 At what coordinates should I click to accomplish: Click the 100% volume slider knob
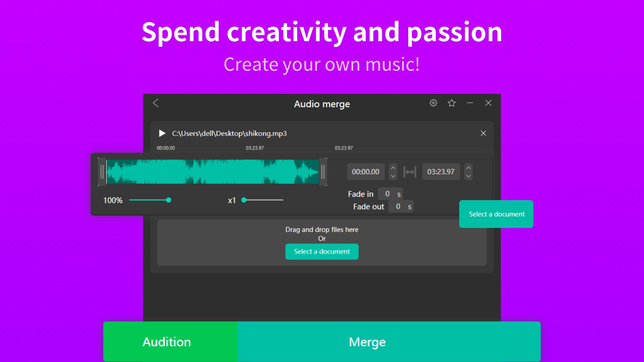[x=169, y=200]
